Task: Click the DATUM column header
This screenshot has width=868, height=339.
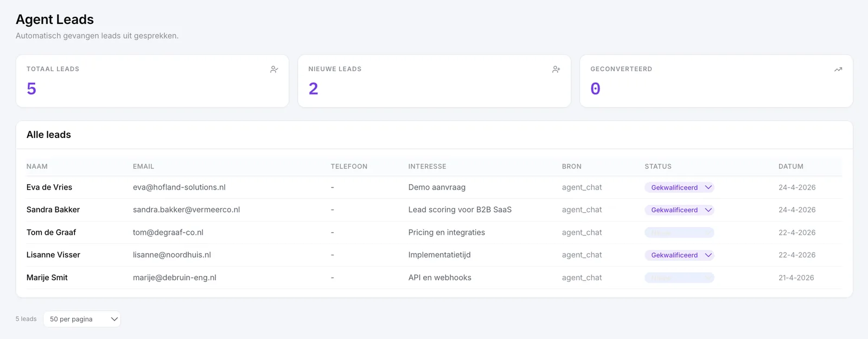Action: (x=791, y=166)
